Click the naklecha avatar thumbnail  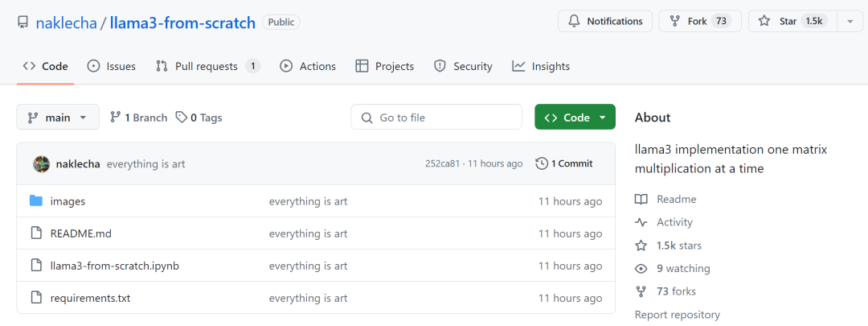pos(42,163)
